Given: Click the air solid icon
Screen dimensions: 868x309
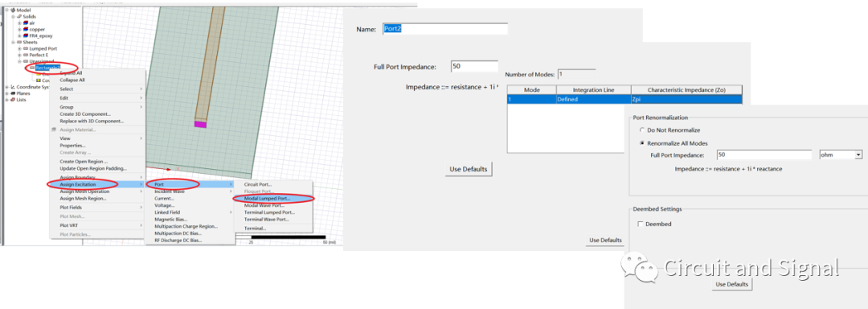Looking at the screenshot, I should pos(26,23).
